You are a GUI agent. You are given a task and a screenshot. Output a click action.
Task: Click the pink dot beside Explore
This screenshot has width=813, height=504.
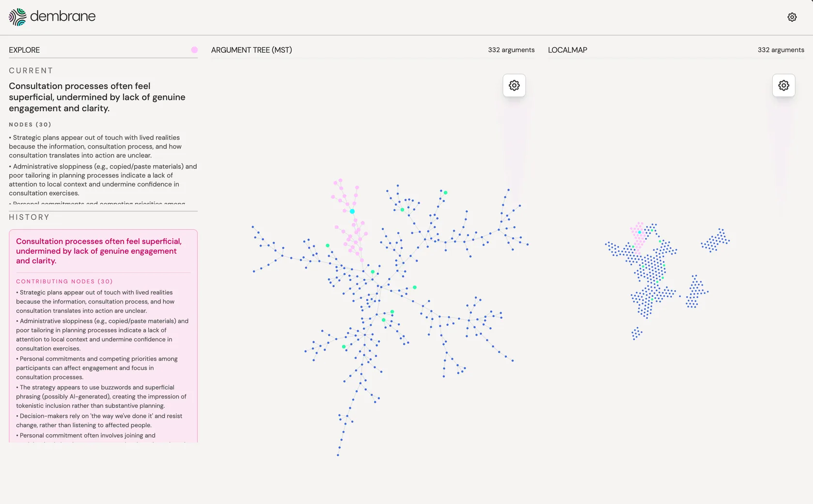(194, 50)
